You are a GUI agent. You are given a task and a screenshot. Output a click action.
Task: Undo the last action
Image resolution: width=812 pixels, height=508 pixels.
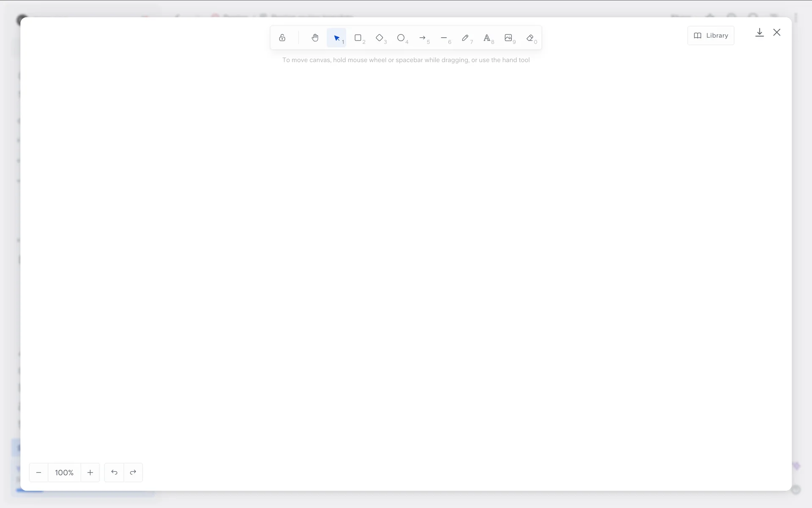point(114,472)
